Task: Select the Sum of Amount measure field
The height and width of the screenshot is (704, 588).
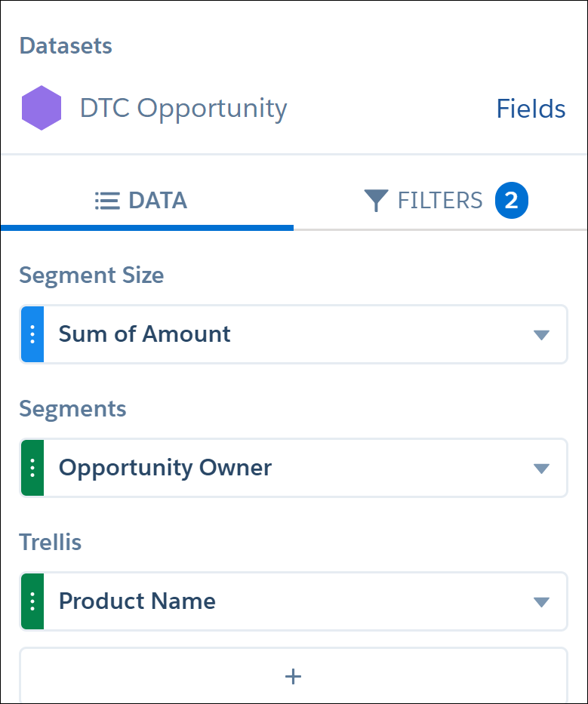Action: 294,334
